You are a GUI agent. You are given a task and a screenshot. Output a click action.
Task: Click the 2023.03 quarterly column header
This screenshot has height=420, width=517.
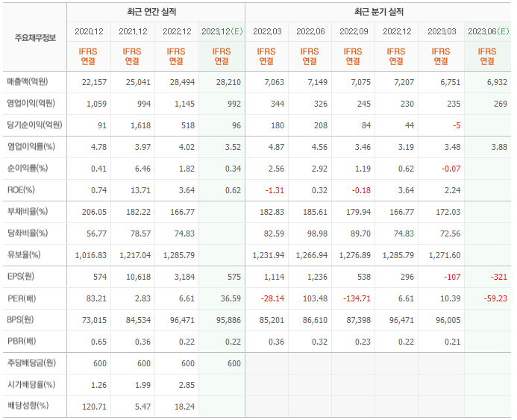tap(442, 31)
